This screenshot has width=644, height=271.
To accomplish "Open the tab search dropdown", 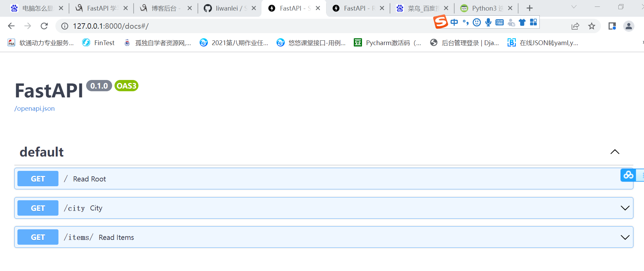I will pos(574,7).
